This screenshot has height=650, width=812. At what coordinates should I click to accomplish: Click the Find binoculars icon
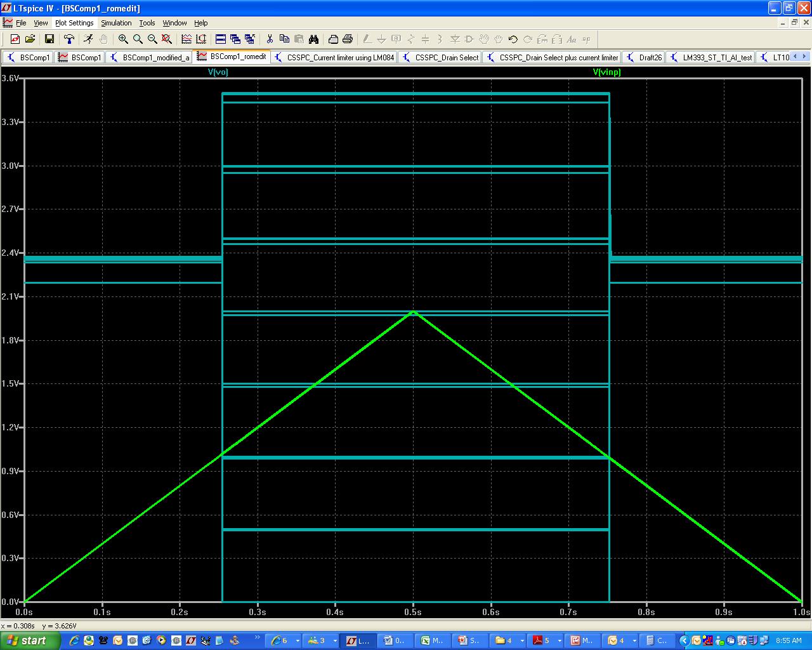click(313, 39)
